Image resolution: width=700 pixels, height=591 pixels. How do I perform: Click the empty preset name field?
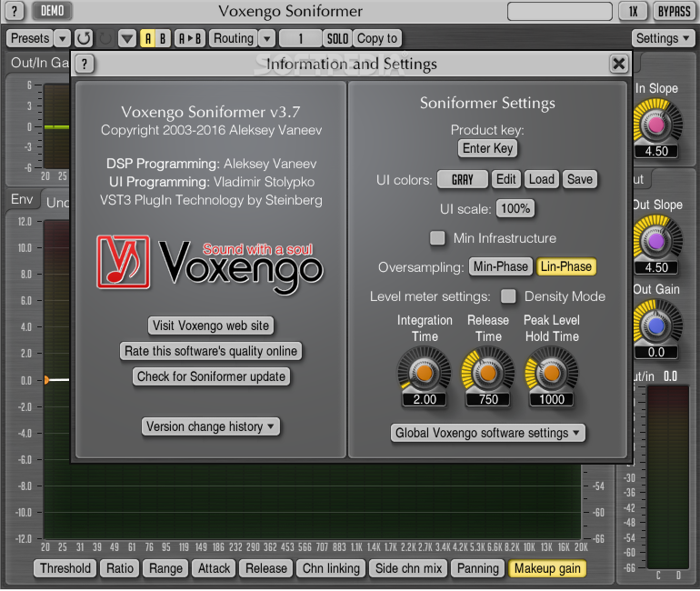560,11
